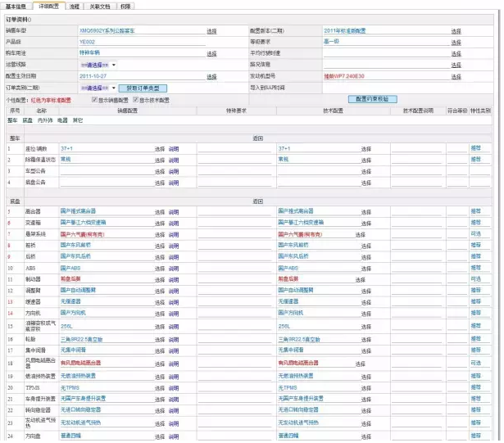The height and width of the screenshot is (443, 504).
Task: Click 说明 in row 6 变速箱
Action: (174, 224)
